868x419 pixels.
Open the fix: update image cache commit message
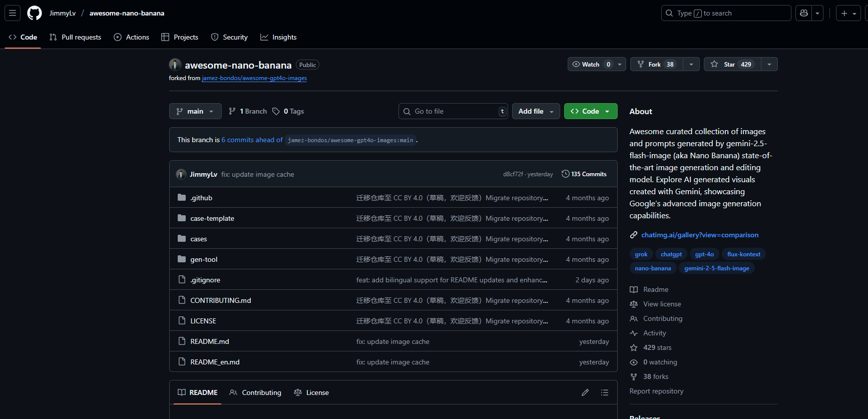click(258, 174)
